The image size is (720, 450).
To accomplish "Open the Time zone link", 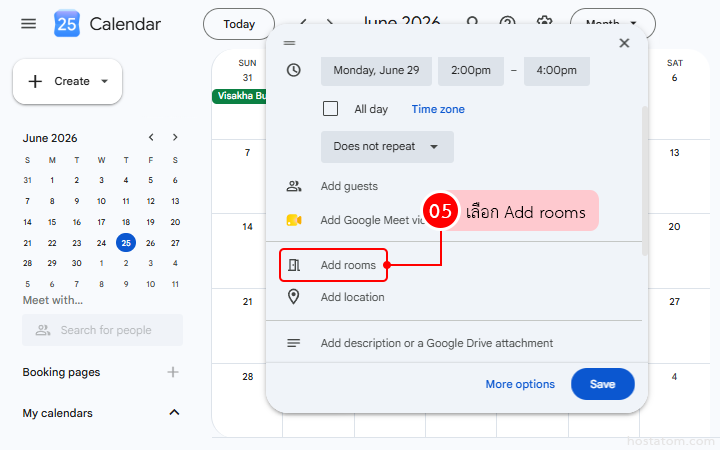I will click(x=438, y=109).
